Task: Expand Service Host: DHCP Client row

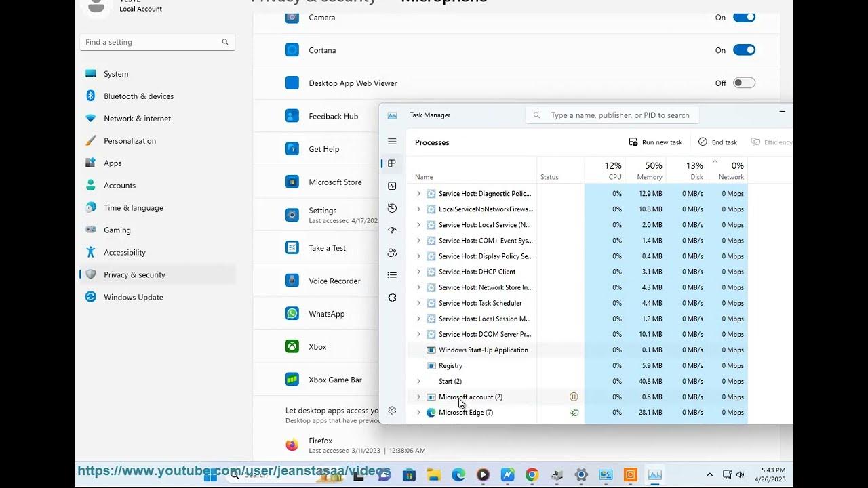Action: click(418, 272)
